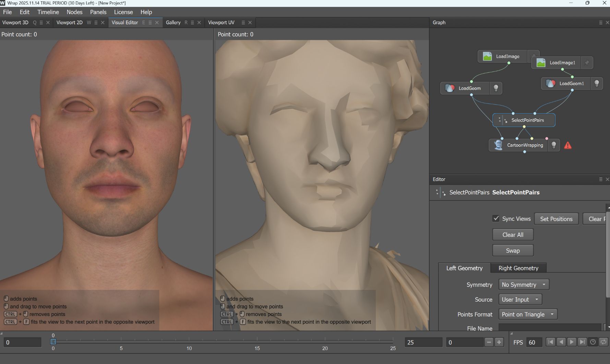
Task: Open the Symmetry dropdown
Action: 524,284
